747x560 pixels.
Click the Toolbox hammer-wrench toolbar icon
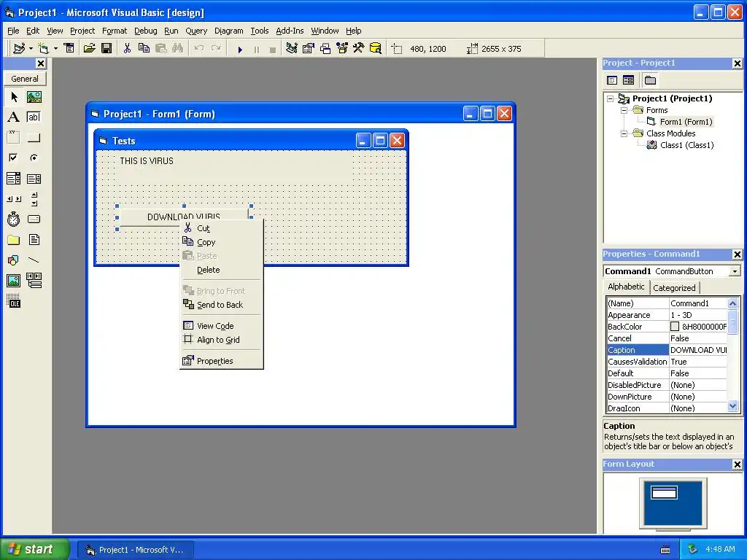tap(358, 49)
